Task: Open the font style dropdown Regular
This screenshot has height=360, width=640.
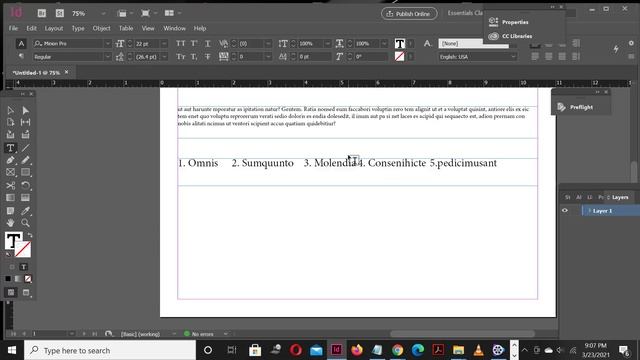Action: (107, 57)
